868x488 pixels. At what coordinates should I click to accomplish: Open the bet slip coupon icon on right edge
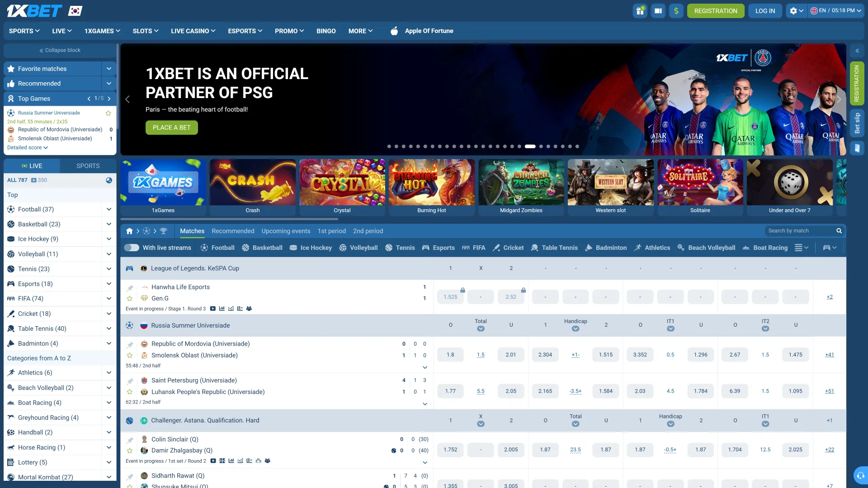coord(857,148)
